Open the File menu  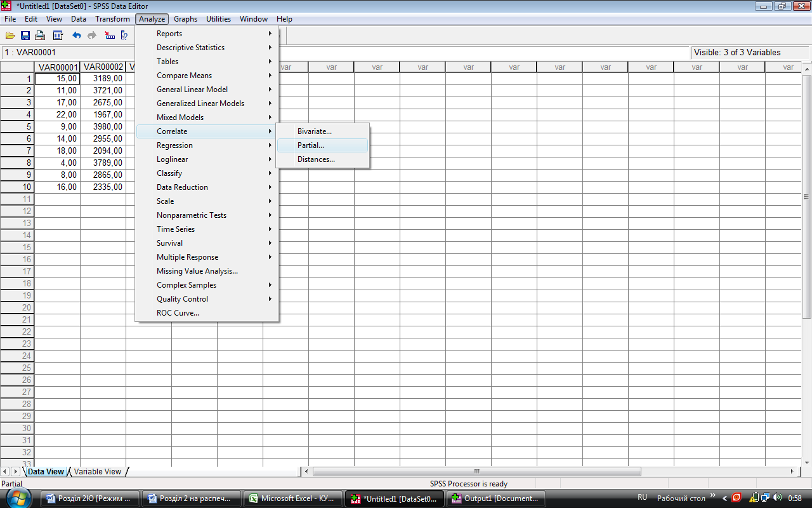[10, 19]
